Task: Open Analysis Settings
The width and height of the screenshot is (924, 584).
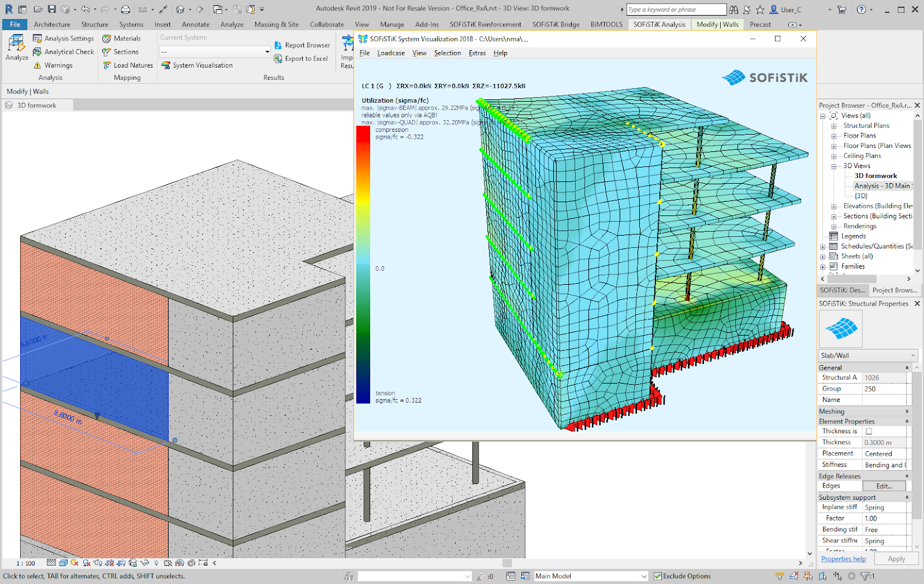Action: 63,38
